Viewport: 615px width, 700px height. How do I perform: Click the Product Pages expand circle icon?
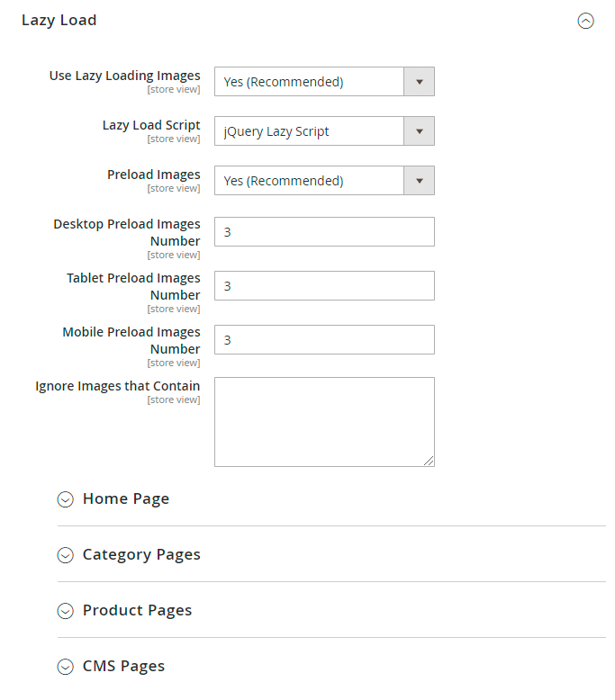[x=65, y=611]
